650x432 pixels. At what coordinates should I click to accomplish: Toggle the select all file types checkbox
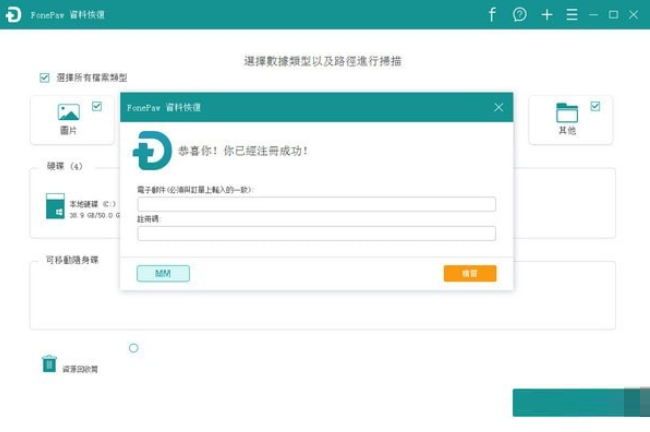pyautogui.click(x=44, y=78)
